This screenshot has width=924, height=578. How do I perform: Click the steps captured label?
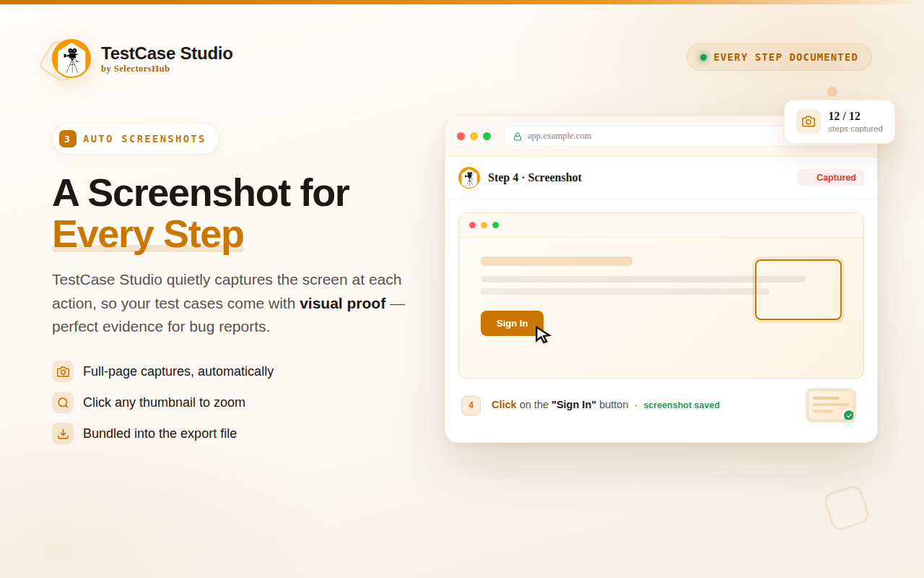coord(855,129)
